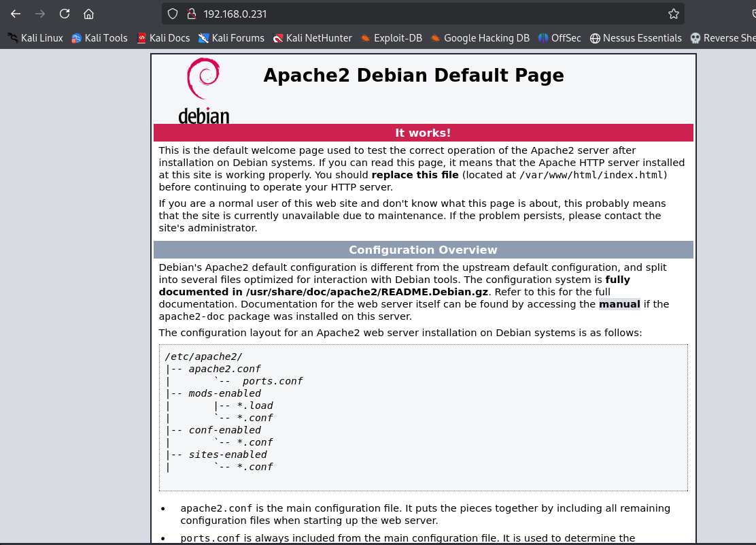
Task: Click *.load in the config tree
Action: tap(254, 406)
